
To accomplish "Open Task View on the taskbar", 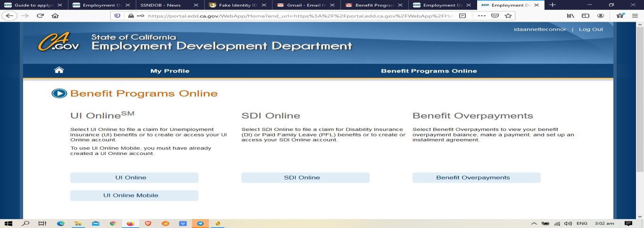I will click(42, 224).
